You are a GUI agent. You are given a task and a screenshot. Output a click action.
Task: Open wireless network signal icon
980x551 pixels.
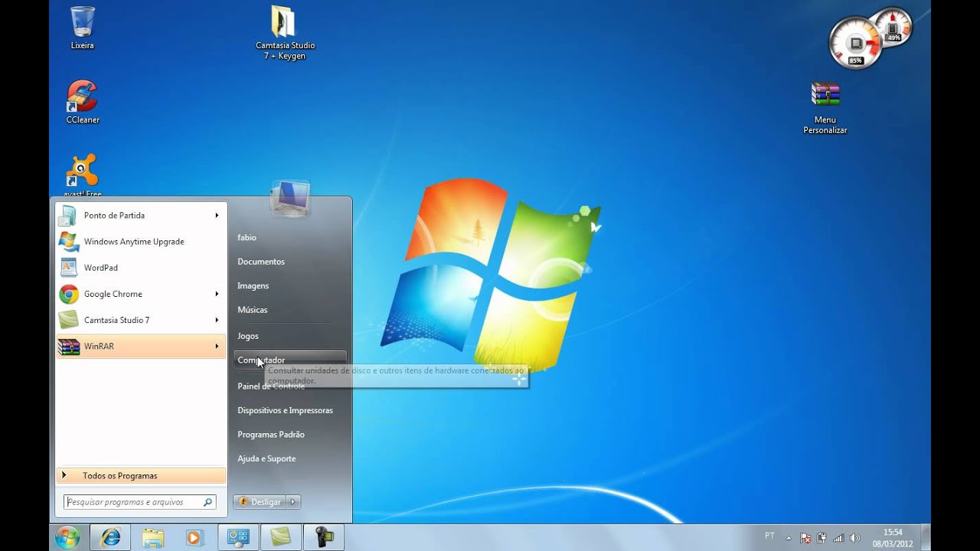(x=838, y=538)
